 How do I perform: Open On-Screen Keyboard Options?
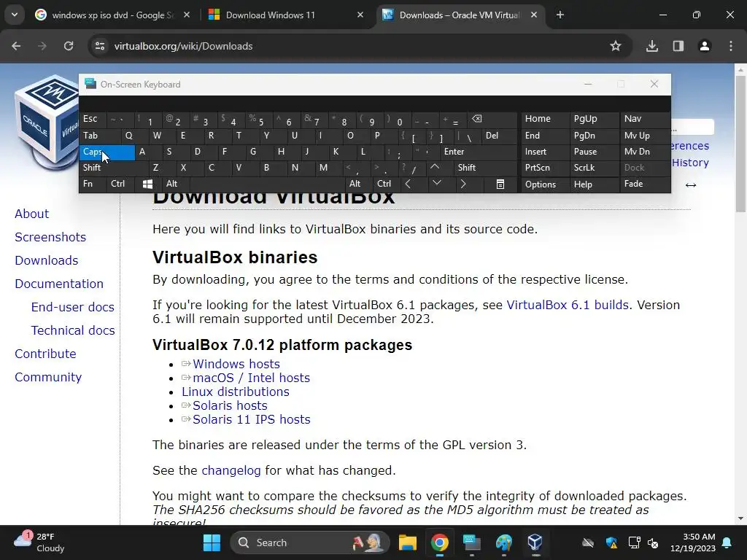(544, 184)
